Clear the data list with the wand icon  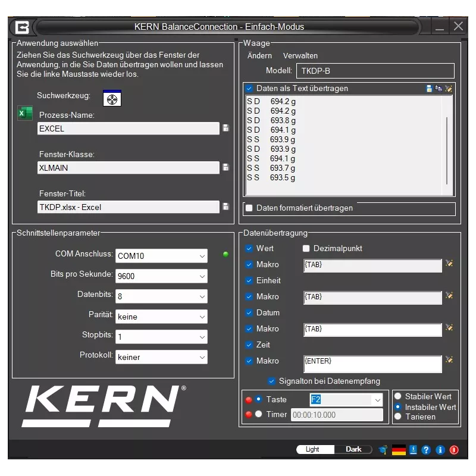(448, 89)
